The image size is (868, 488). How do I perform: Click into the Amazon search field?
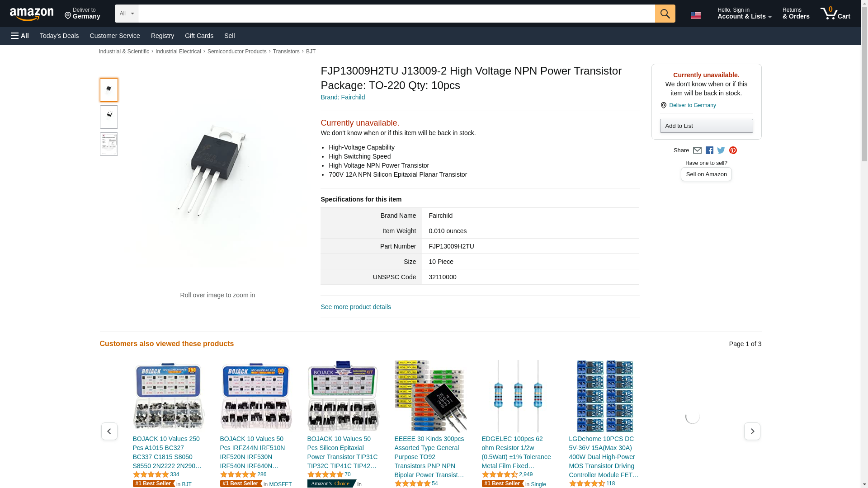(396, 14)
